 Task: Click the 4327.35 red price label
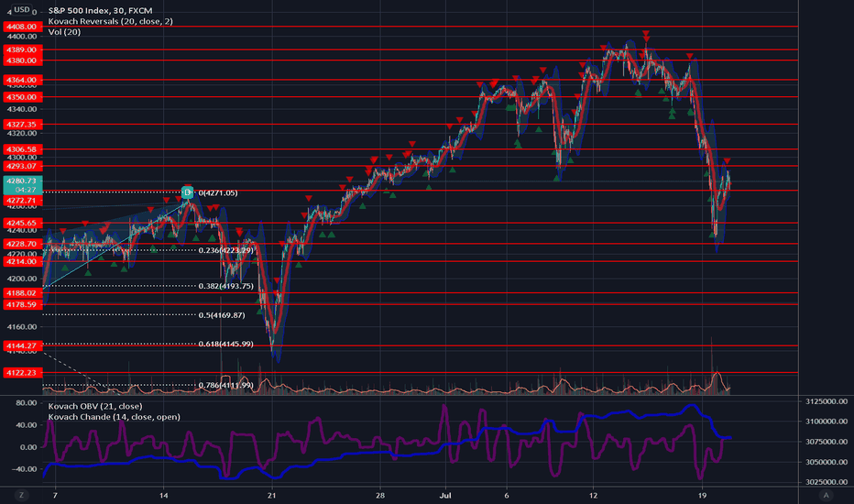(22, 125)
